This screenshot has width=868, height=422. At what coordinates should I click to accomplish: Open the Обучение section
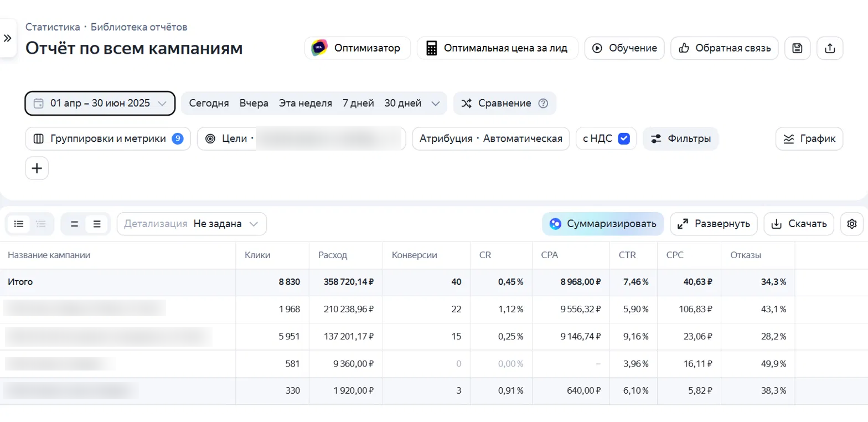click(x=624, y=48)
